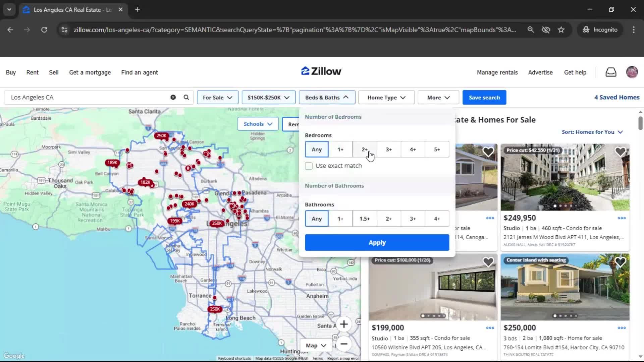Expand the Schools map overlay dropdown
644x362 pixels.
258,124
